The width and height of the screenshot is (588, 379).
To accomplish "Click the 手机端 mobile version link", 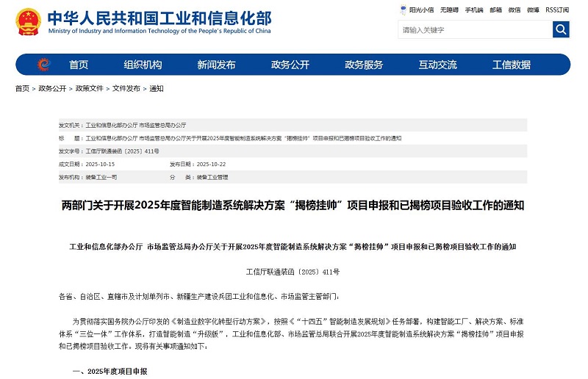I will (x=473, y=10).
